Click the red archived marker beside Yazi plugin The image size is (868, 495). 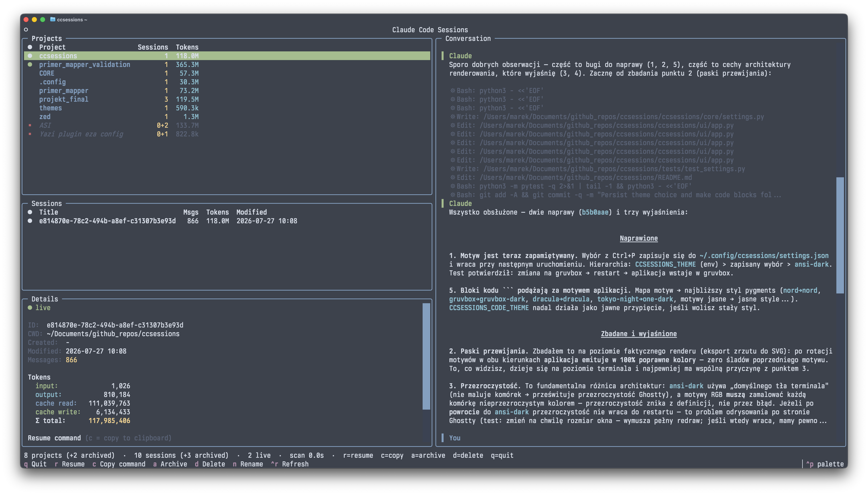tap(30, 134)
